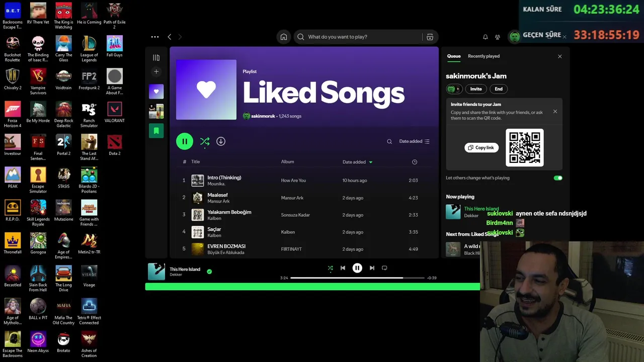Go back with the left arrow
644x362 pixels.
[x=170, y=37]
